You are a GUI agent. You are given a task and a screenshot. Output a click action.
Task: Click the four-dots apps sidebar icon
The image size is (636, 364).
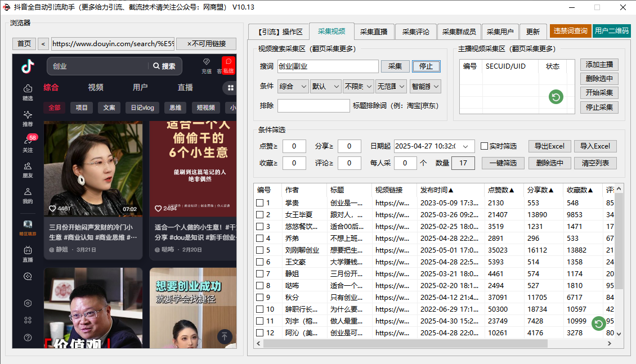28,320
